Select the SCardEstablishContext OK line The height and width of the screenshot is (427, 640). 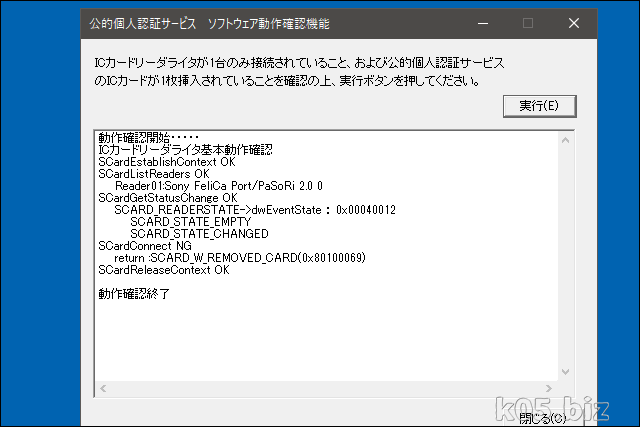click(x=167, y=162)
